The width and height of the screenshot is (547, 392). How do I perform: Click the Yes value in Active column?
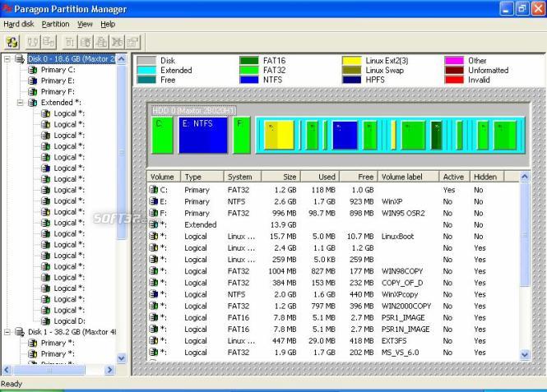tap(449, 190)
